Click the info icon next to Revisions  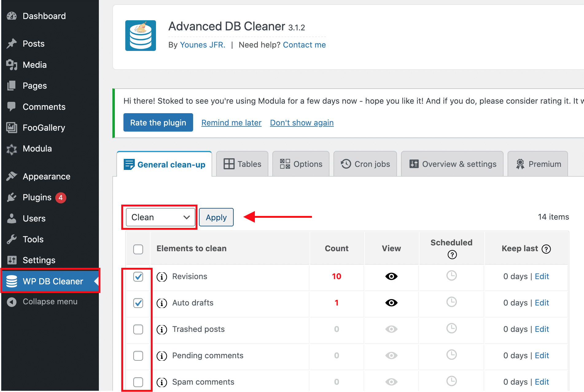(x=162, y=276)
